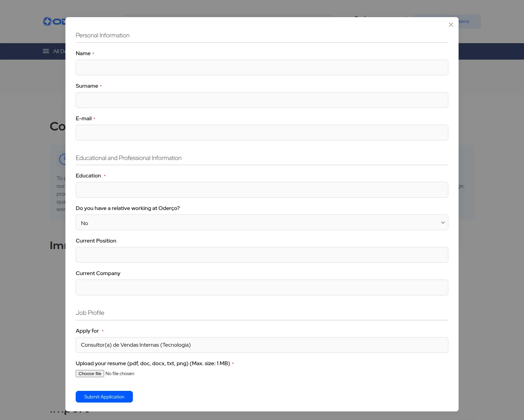Close the job application dialog

point(451,24)
